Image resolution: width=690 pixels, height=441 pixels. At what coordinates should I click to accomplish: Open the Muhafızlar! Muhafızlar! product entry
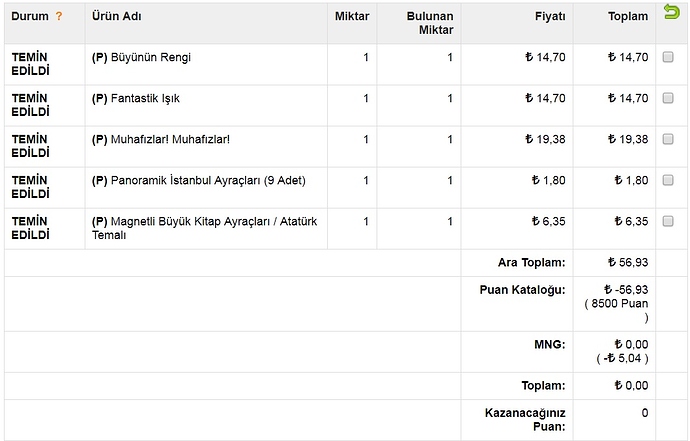pos(169,139)
